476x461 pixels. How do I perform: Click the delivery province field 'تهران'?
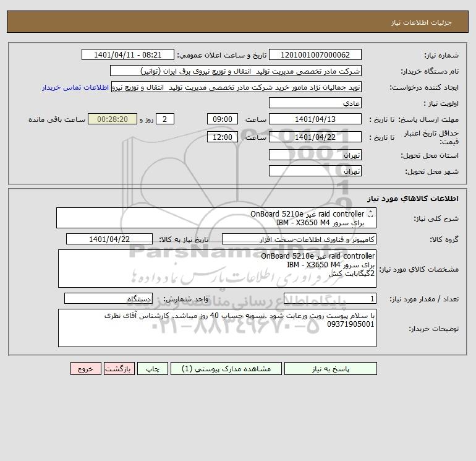click(x=315, y=155)
